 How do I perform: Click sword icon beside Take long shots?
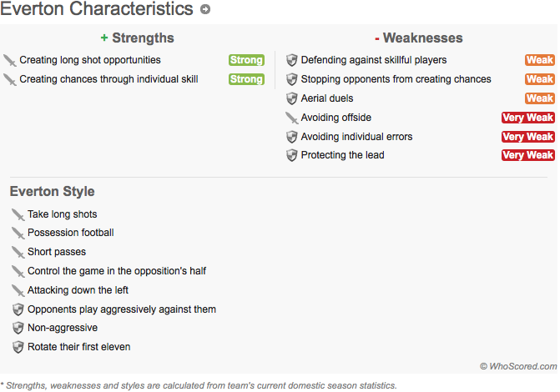click(18, 214)
